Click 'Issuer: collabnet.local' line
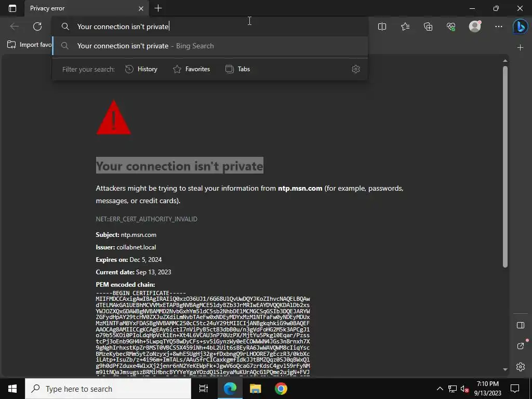This screenshot has height=399, width=532. pos(126,247)
